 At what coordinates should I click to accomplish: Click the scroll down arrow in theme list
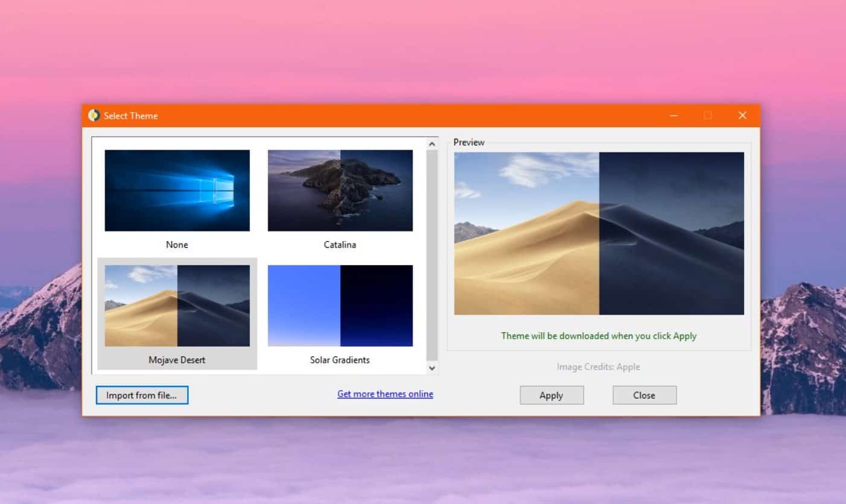(431, 367)
